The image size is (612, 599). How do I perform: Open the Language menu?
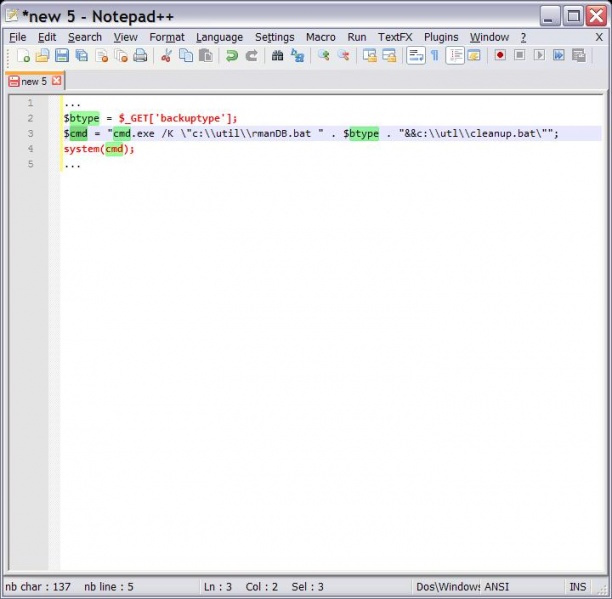(219, 37)
